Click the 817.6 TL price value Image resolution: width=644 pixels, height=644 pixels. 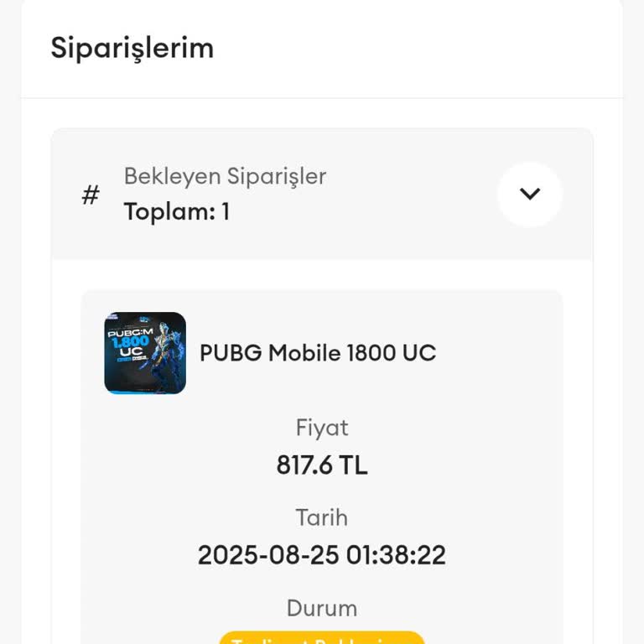point(322,465)
